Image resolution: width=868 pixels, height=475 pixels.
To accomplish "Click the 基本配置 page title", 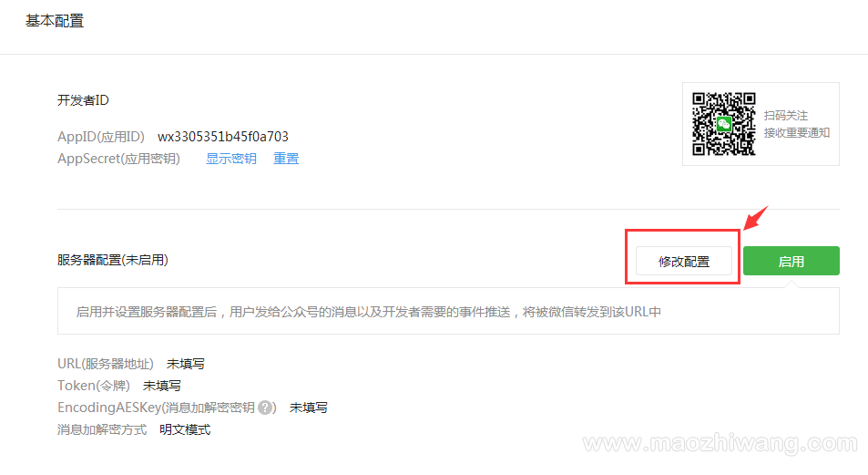I will coord(55,21).
